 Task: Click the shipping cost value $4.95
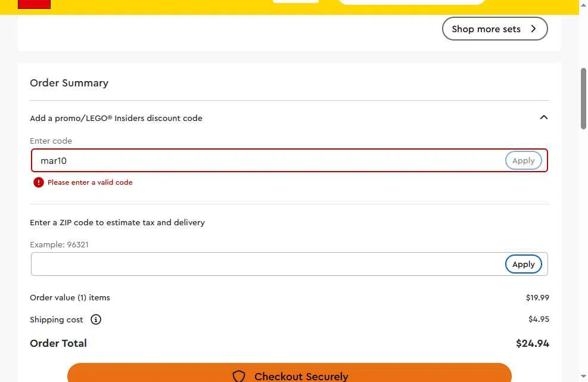539,319
